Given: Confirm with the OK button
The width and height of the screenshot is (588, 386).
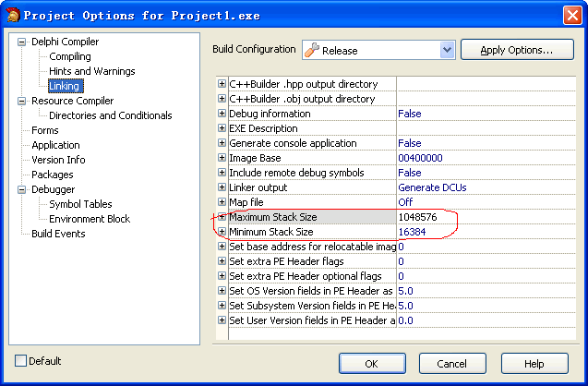Looking at the screenshot, I should (372, 364).
